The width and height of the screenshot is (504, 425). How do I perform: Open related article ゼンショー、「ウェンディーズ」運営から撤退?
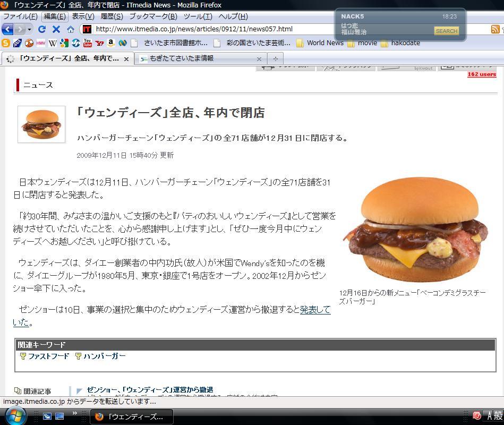pos(150,389)
